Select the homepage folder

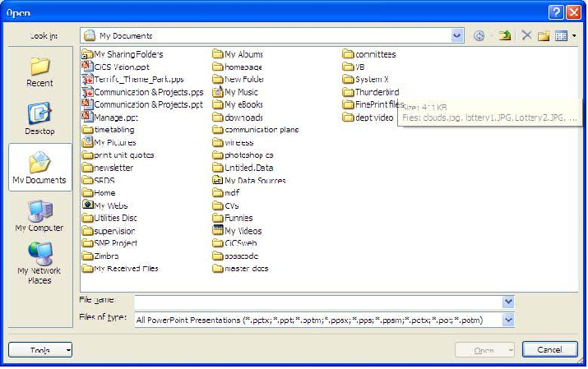pyautogui.click(x=237, y=67)
